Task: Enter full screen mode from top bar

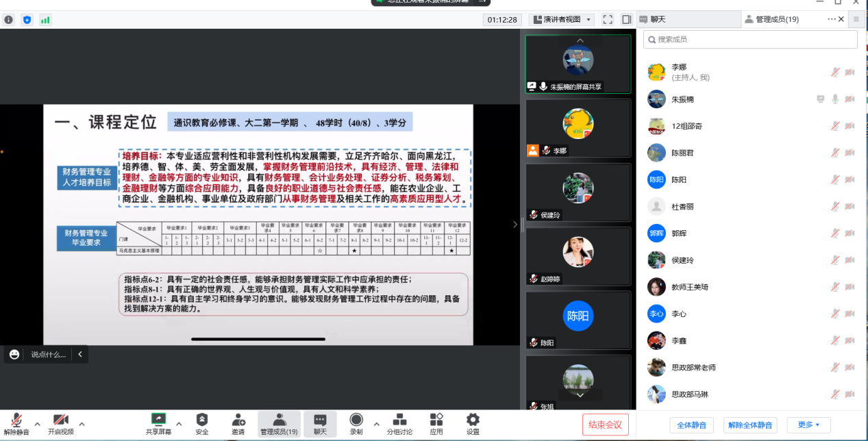Action: (608, 19)
